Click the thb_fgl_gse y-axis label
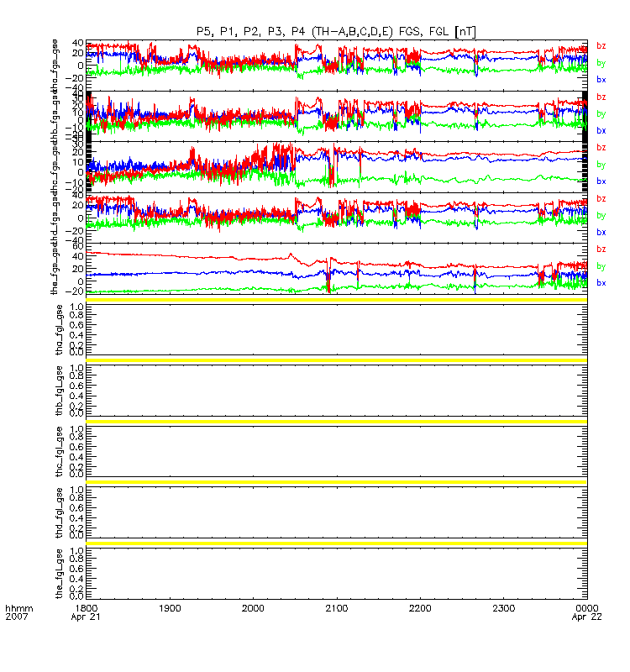The image size is (630, 672). [59, 391]
